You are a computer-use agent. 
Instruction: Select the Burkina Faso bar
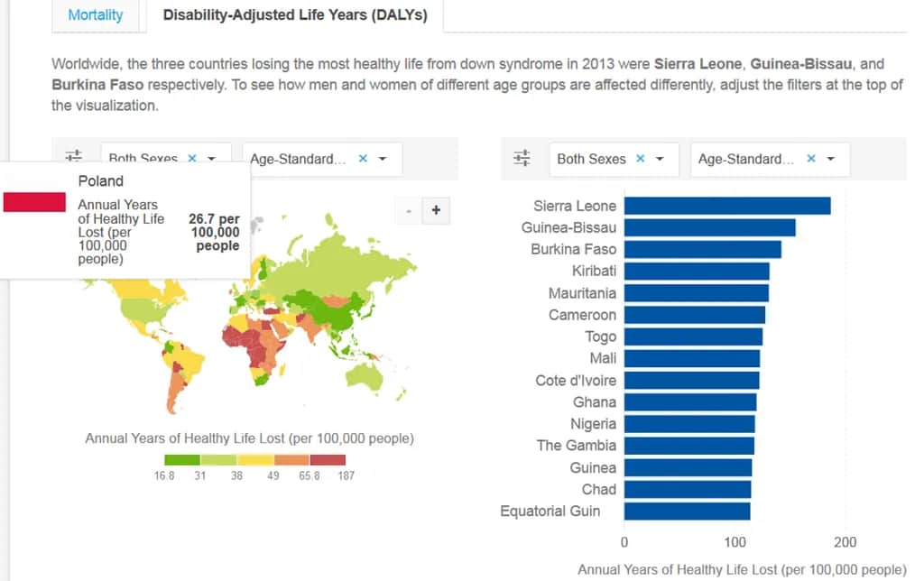[x=702, y=249]
